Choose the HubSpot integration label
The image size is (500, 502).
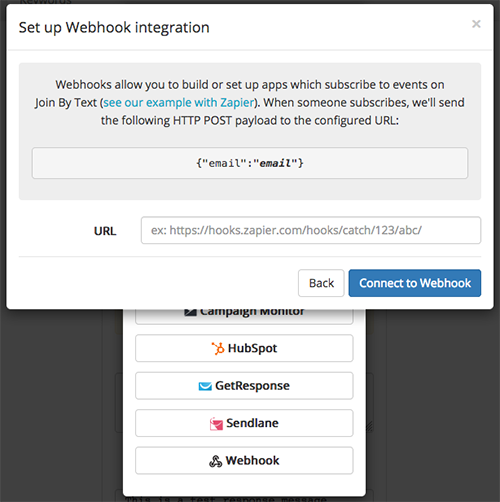click(x=252, y=348)
